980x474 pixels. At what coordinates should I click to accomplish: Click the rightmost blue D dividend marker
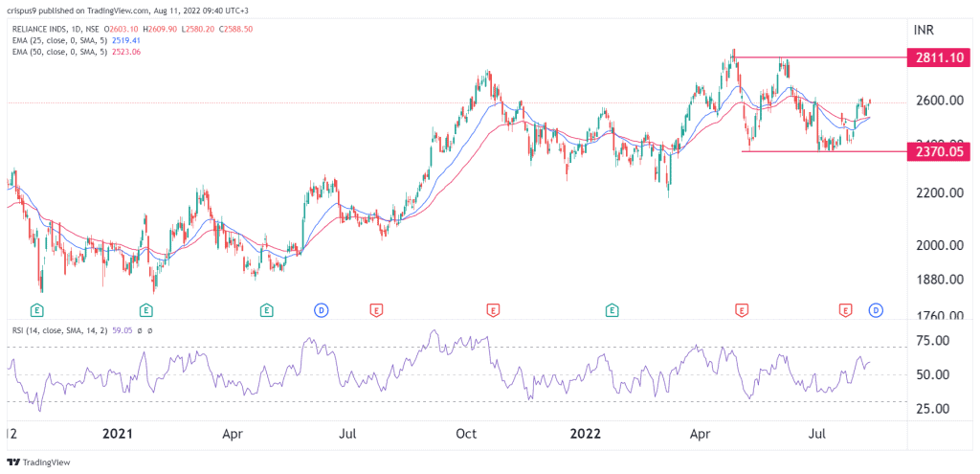click(876, 309)
